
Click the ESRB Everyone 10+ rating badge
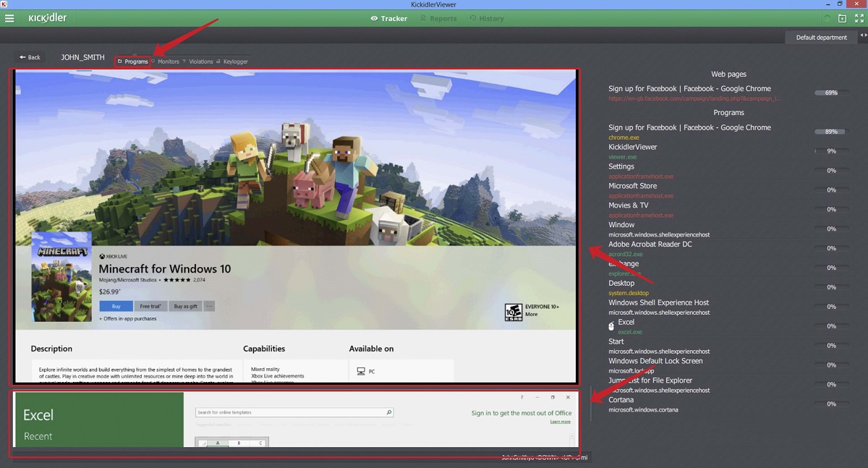tap(514, 312)
